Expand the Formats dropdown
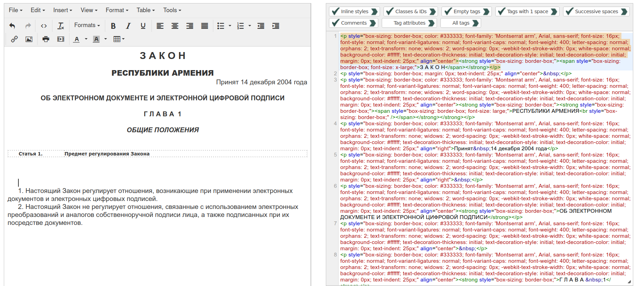Screen dimensions: 644x286 (x=87, y=25)
